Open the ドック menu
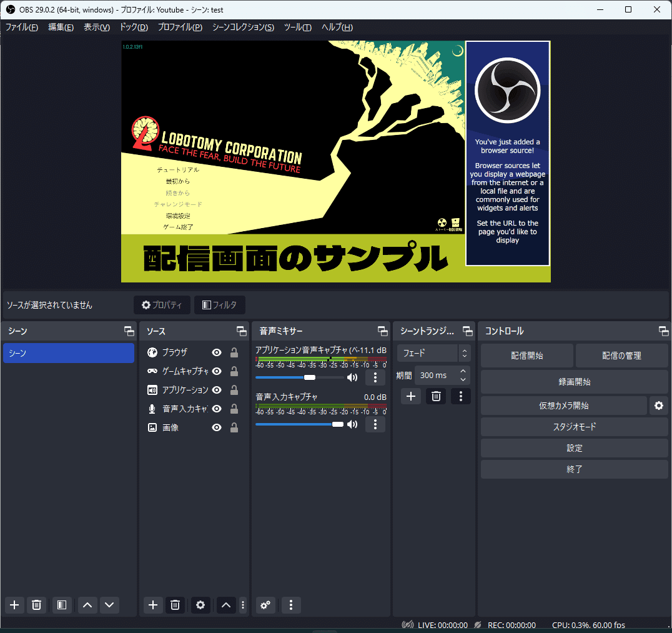The image size is (672, 633). (134, 27)
